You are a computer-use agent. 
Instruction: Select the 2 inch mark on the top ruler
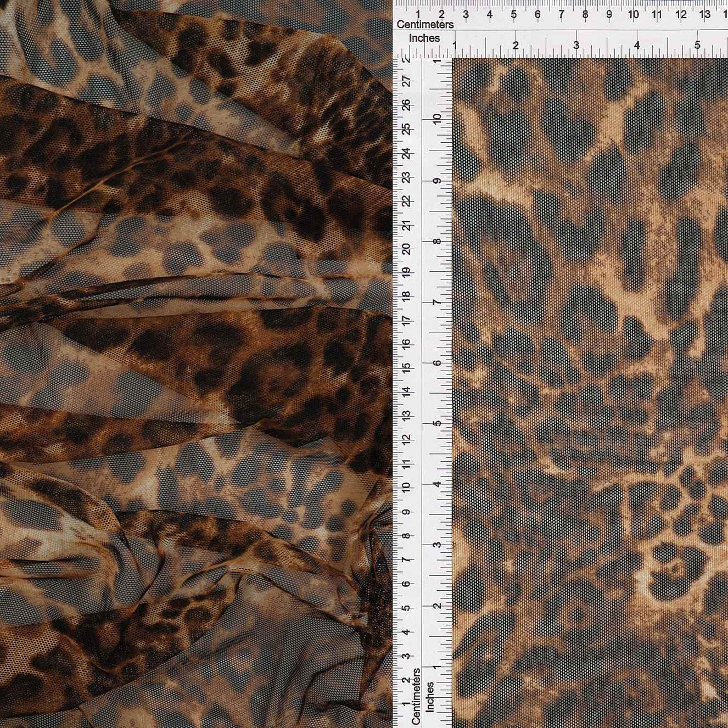516,46
